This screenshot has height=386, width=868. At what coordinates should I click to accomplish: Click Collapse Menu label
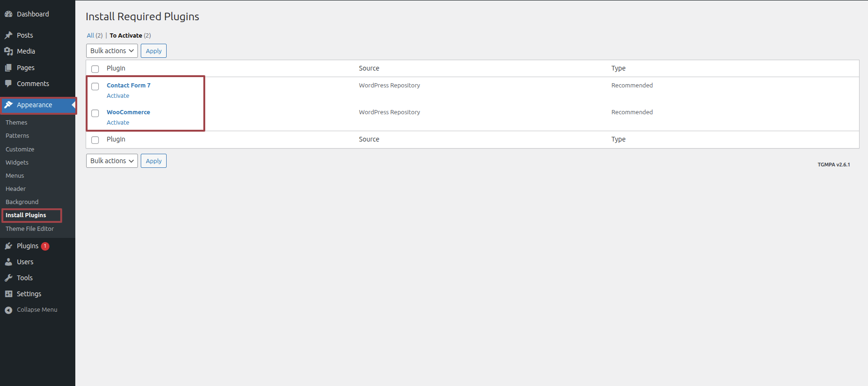(x=37, y=309)
